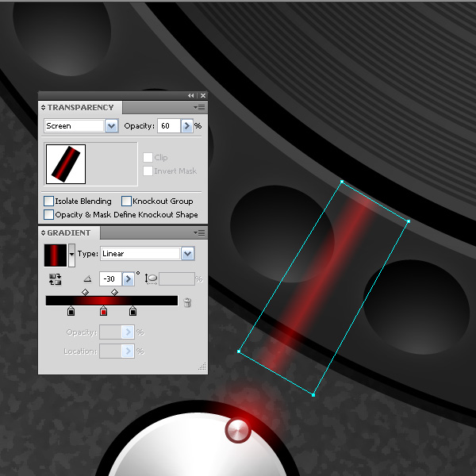
Task: Select the right midpoint diamond on gradient
Action: tap(114, 292)
